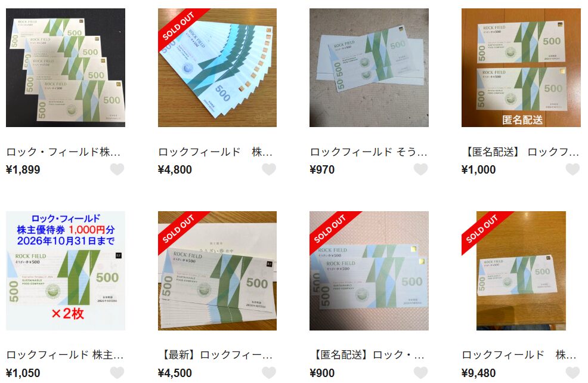Viewport: 588px width, 383px height.
Task: Open thumbnail of four stacked 500 tickets
Action: pos(66,67)
